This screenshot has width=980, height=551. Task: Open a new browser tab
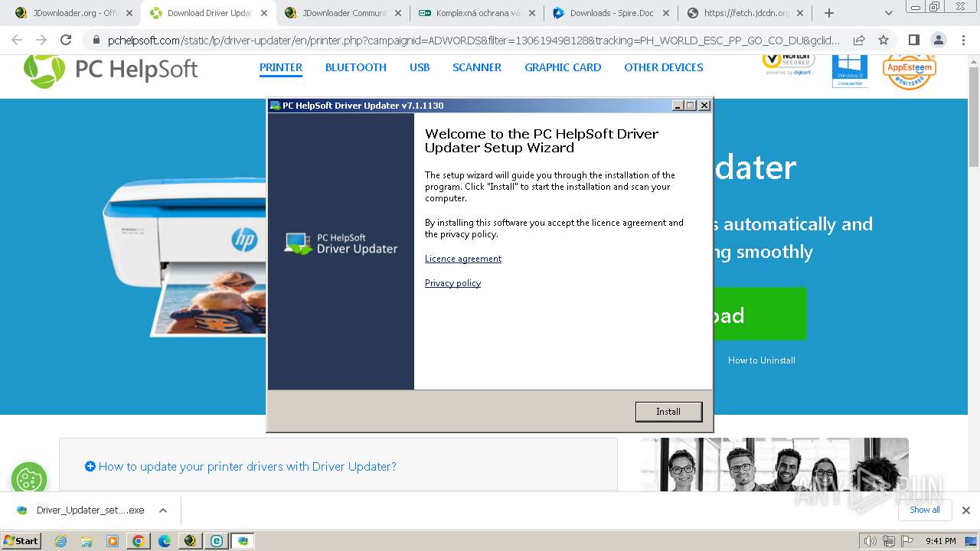(829, 13)
